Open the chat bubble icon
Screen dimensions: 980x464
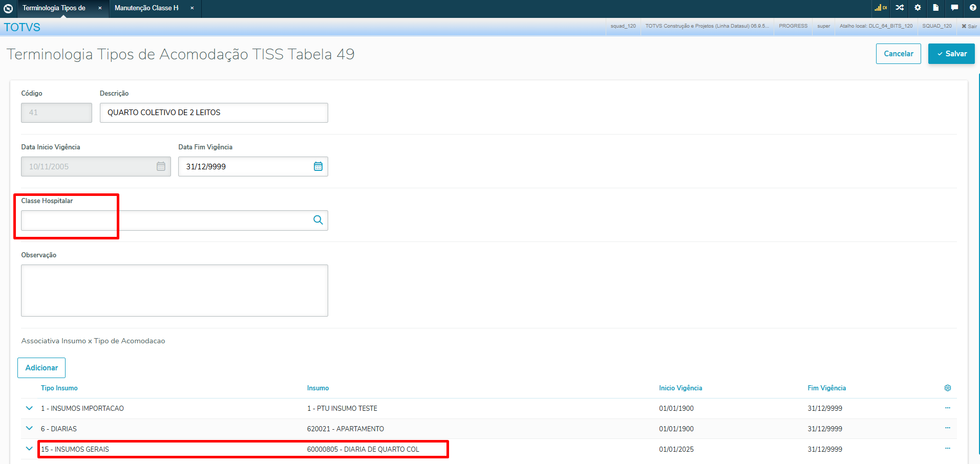[x=954, y=8]
